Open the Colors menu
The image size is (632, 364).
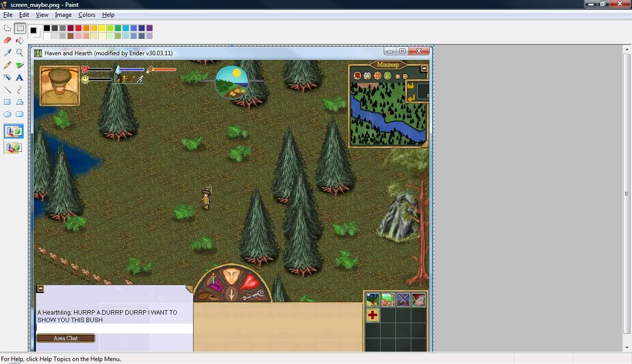click(x=87, y=15)
